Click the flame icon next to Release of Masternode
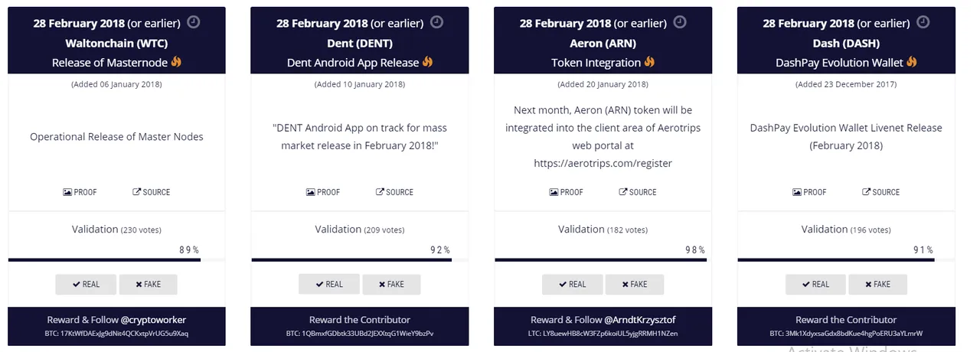Image resolution: width=980 pixels, height=352 pixels. tap(176, 61)
